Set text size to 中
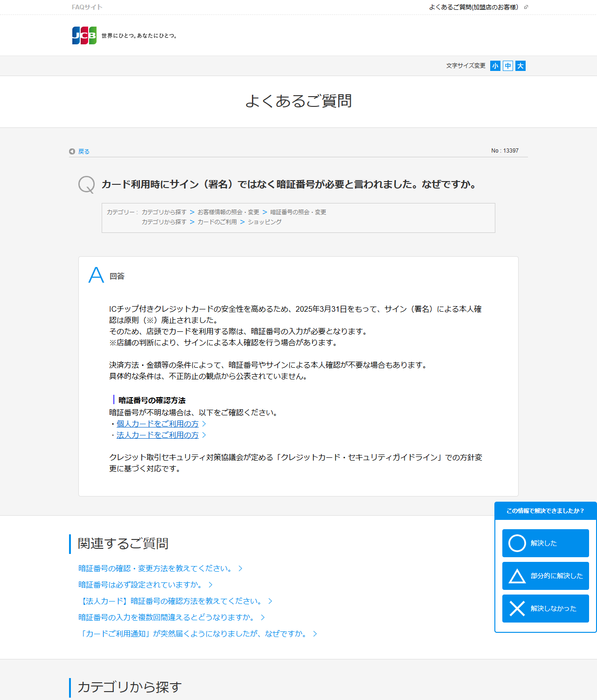The width and height of the screenshot is (597, 700). [508, 66]
